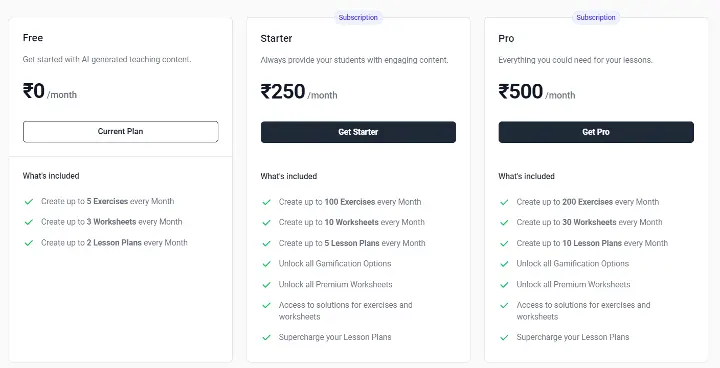The image size is (720, 368).
Task: Click the Get Pro button
Action: pyautogui.click(x=596, y=132)
